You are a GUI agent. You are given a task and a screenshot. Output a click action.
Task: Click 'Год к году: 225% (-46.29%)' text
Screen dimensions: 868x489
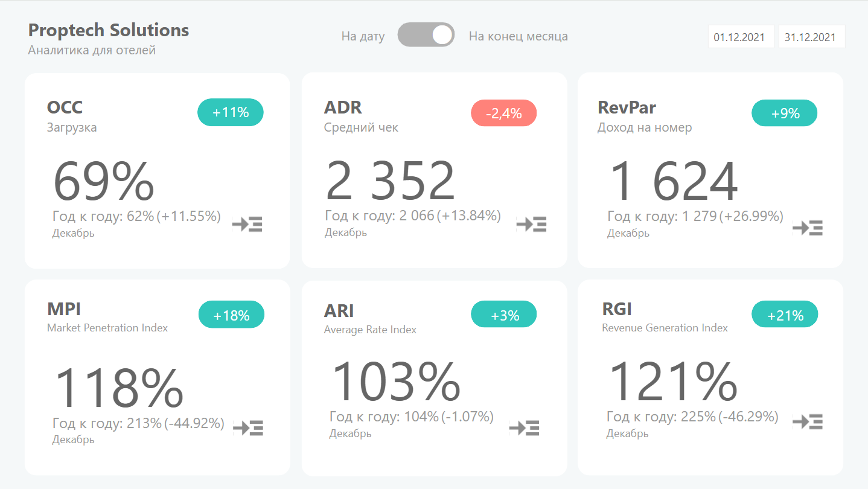coord(692,417)
